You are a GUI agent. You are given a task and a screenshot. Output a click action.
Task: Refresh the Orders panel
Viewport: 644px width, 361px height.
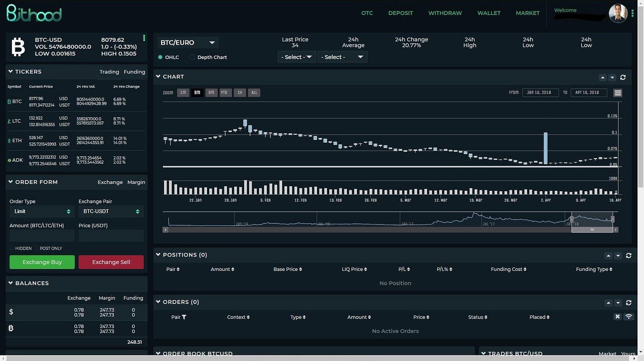pyautogui.click(x=628, y=303)
